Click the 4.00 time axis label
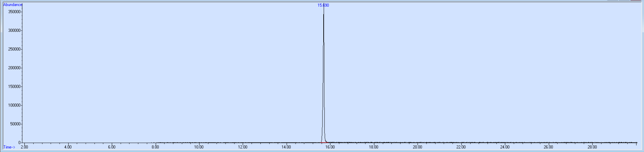644x152 pixels. pyautogui.click(x=68, y=147)
